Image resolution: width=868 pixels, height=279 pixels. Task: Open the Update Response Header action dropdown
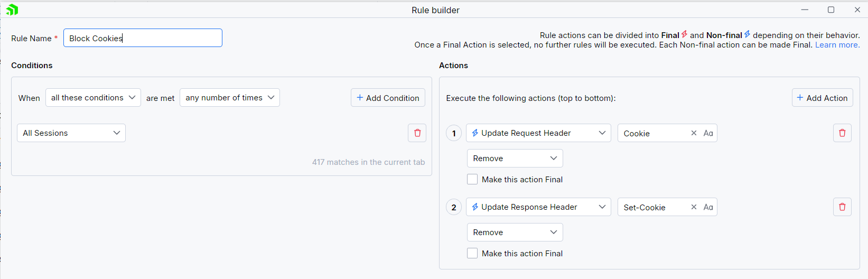click(x=538, y=207)
